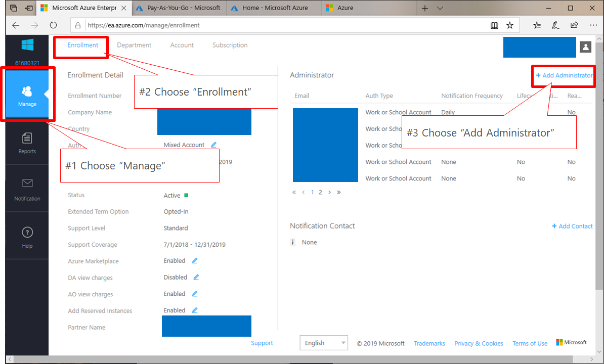This screenshot has height=364, width=604.
Task: Refresh the page with reload icon
Action: point(53,25)
